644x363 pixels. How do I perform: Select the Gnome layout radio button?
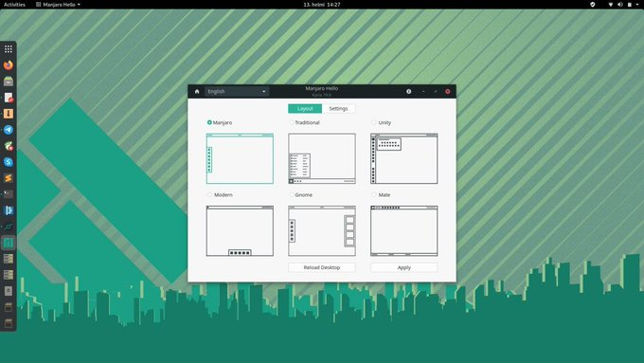click(x=292, y=195)
